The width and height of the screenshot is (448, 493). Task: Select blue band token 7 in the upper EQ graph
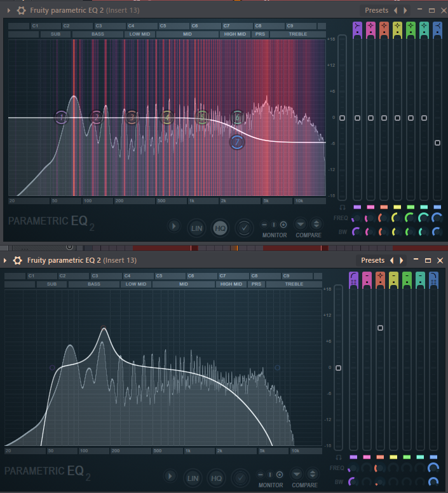point(237,142)
